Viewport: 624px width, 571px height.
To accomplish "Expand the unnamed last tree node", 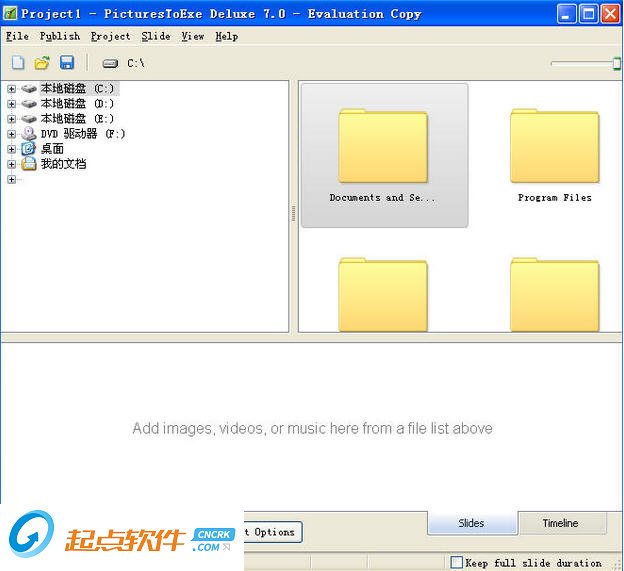I will pyautogui.click(x=12, y=179).
